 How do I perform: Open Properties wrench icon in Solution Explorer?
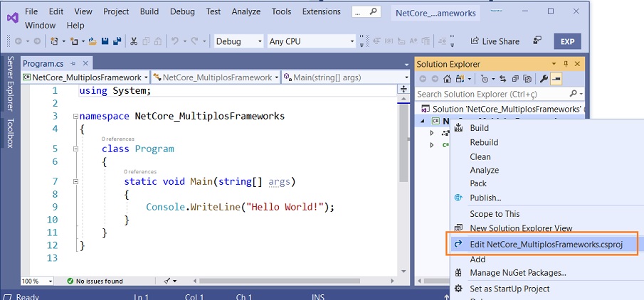[x=544, y=79]
